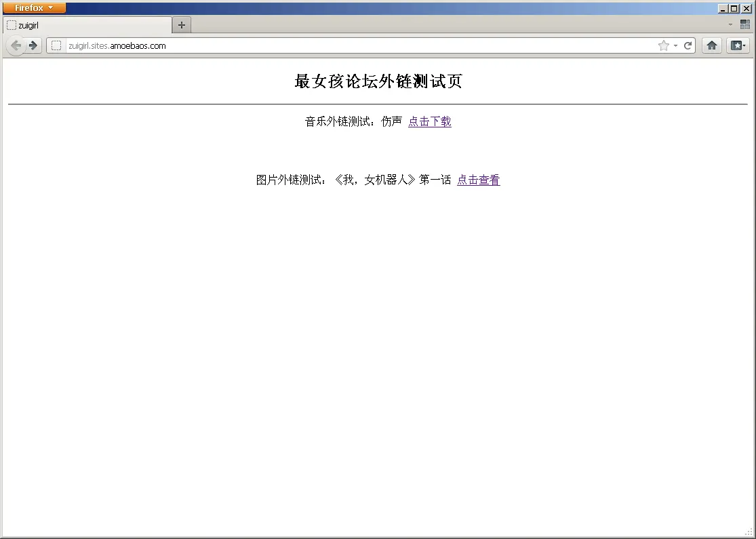Maximize the Firefox window
756x539 pixels.
(x=734, y=8)
